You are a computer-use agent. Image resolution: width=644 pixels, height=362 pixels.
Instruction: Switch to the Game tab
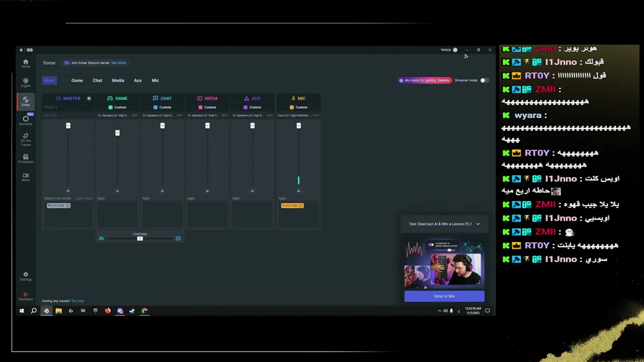(77, 80)
